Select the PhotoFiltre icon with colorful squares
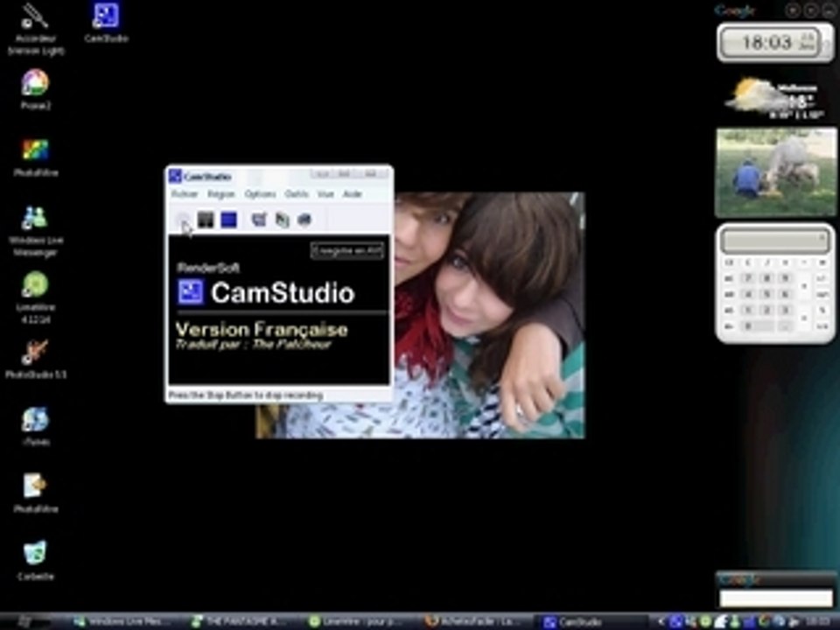 (x=35, y=157)
